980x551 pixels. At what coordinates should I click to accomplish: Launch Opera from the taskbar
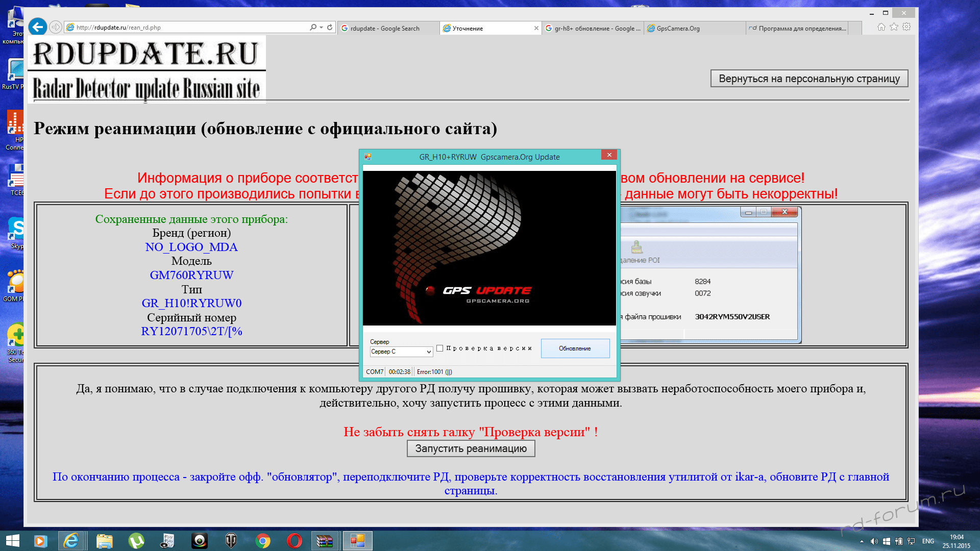(294, 541)
